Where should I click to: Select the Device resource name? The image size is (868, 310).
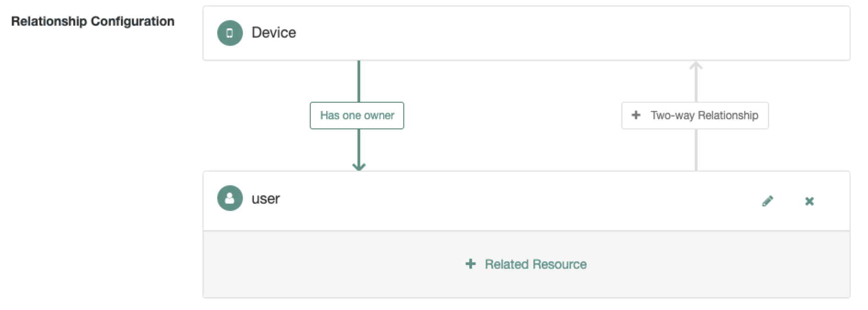point(274,33)
